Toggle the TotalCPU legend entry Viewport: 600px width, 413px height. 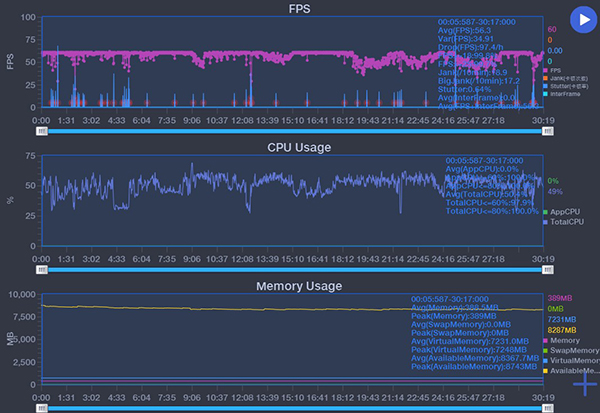pyautogui.click(x=564, y=221)
